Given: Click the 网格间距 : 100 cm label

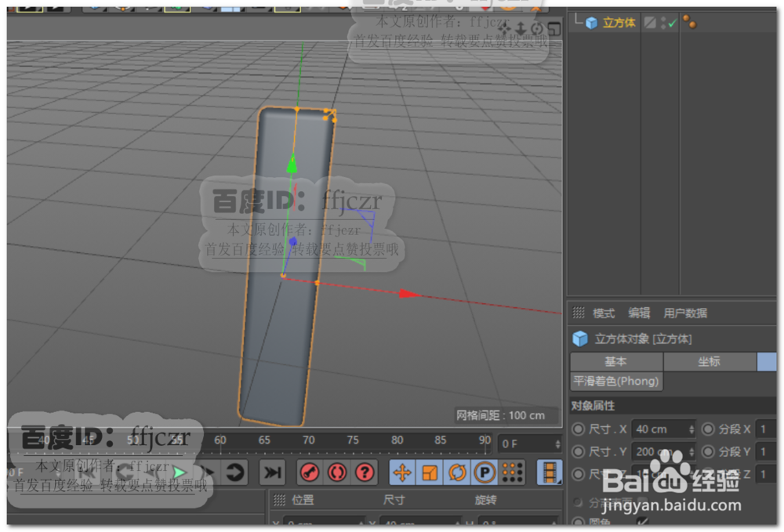Looking at the screenshot, I should point(500,415).
